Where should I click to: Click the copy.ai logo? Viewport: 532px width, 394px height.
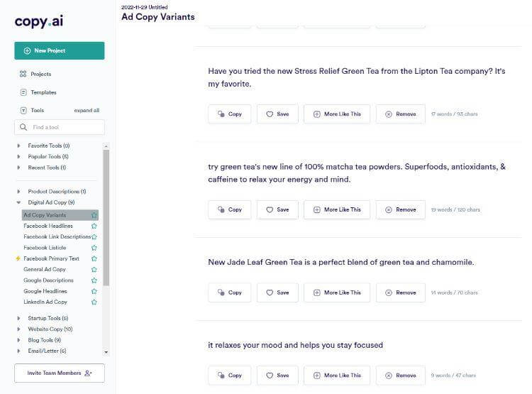coord(39,22)
